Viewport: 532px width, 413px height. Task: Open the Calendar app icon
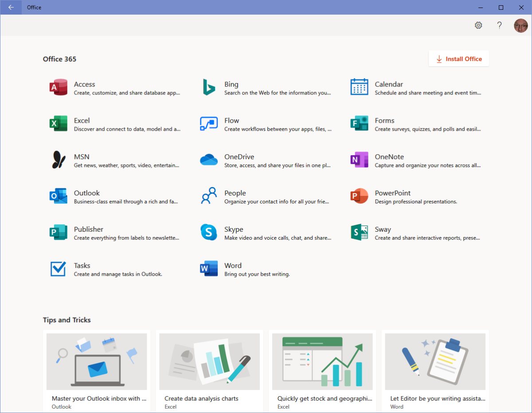tap(359, 87)
